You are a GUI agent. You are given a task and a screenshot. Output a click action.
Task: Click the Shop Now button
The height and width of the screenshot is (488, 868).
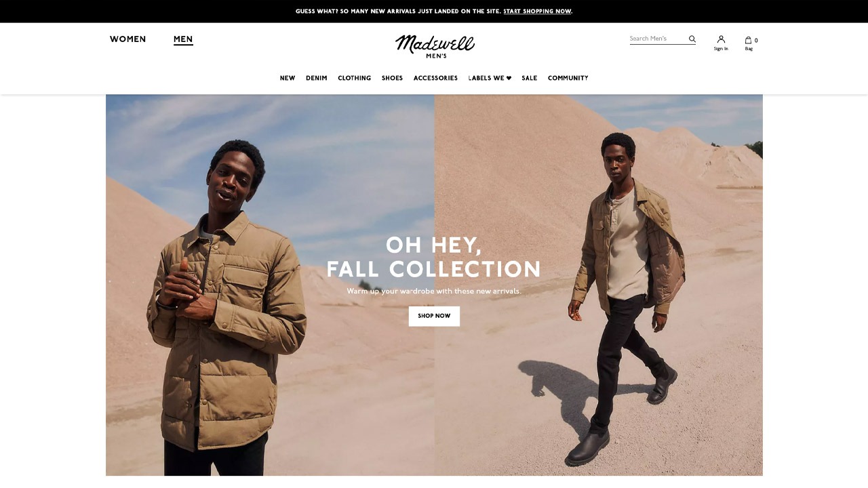tap(434, 316)
